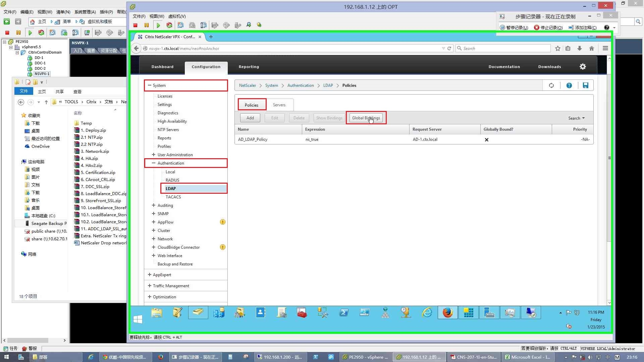Viewport: 644px width, 362px height.
Task: Open the Downloads link
Action: [549, 67]
